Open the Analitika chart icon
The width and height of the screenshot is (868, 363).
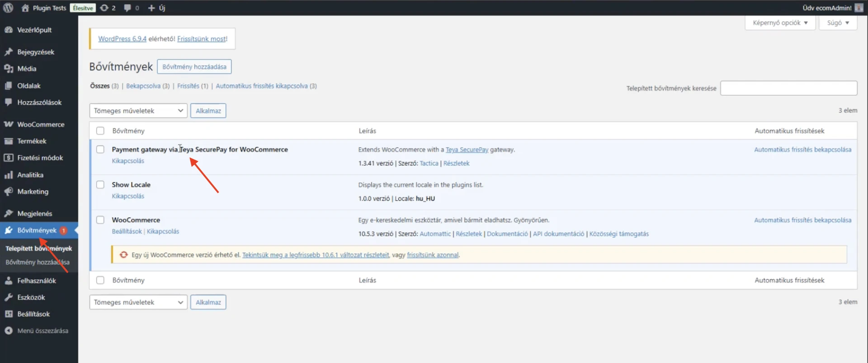click(x=9, y=175)
